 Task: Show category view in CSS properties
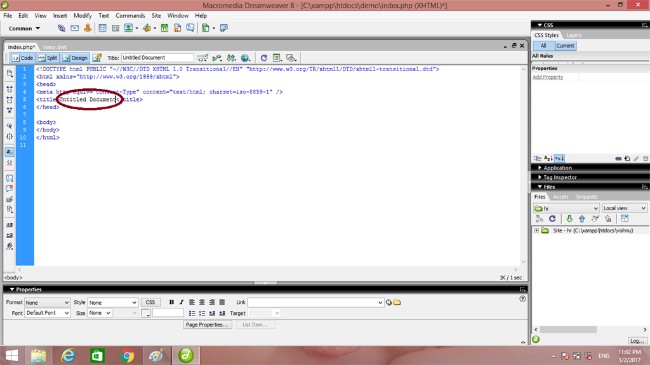coord(538,158)
